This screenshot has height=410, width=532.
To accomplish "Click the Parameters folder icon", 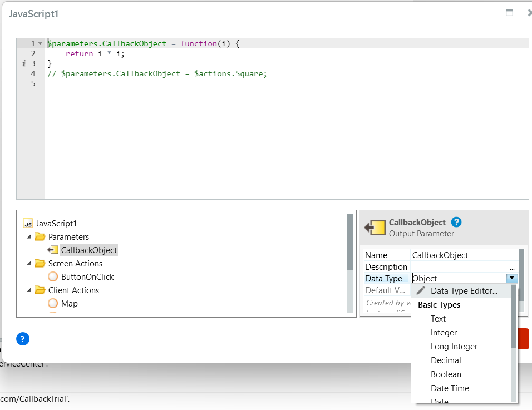I will pyautogui.click(x=40, y=236).
